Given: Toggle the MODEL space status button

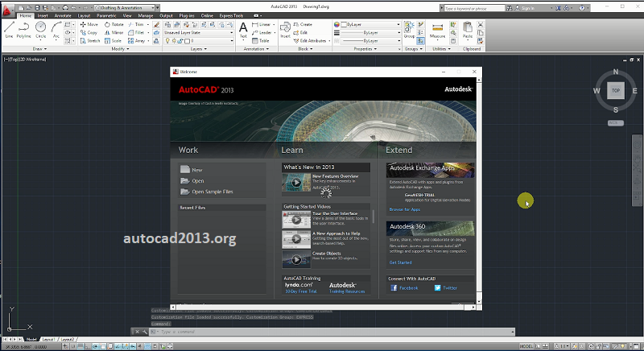Looking at the screenshot, I should [526, 346].
